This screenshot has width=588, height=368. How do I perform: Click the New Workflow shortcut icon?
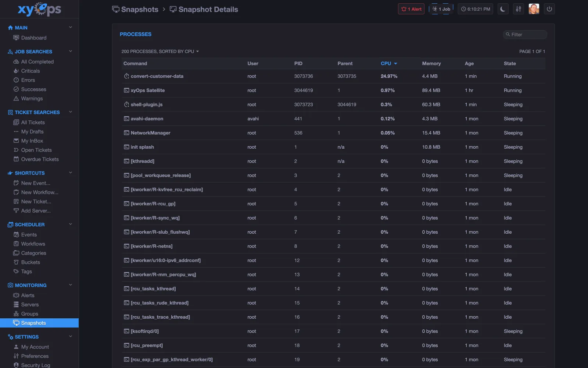click(x=16, y=192)
